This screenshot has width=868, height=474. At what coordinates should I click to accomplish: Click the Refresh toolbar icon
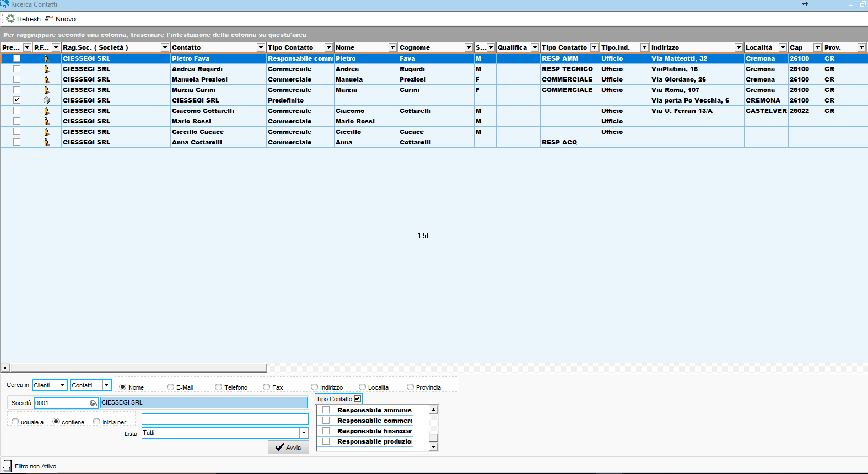click(x=10, y=19)
